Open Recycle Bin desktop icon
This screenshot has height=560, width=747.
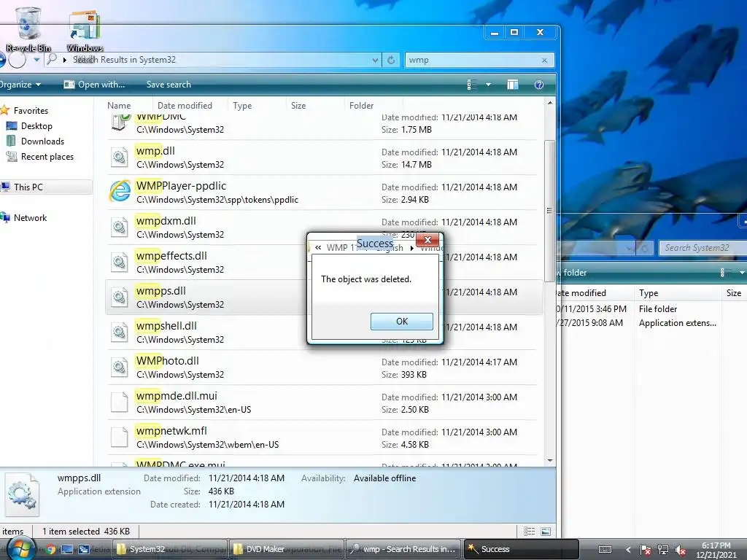[x=28, y=28]
